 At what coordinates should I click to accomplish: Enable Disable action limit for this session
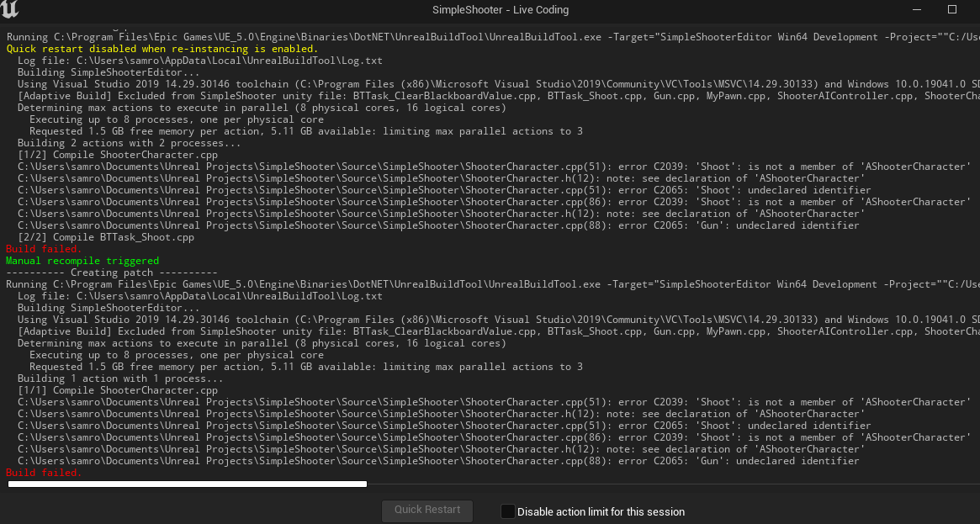[507, 511]
